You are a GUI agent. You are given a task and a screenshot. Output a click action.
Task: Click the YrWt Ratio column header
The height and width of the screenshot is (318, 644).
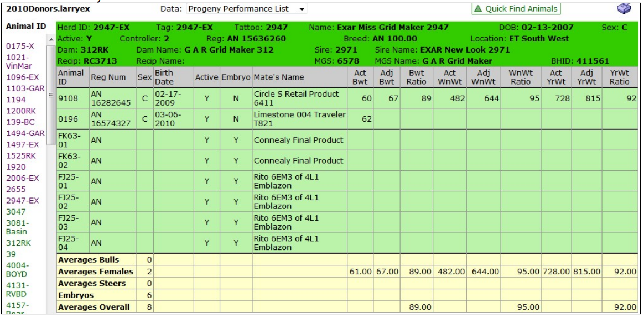pos(620,77)
